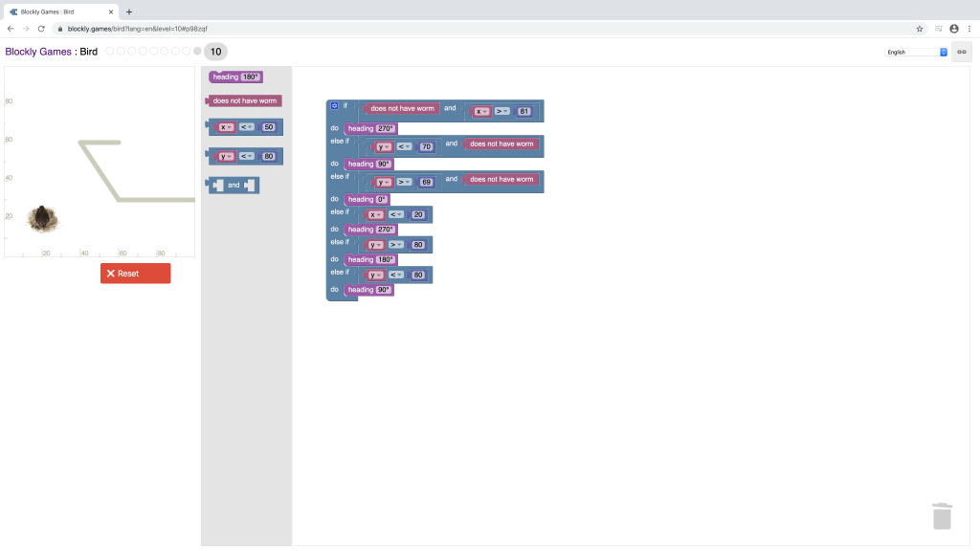Open the operator dropdown next to value 81
980x551 pixels.
(x=501, y=112)
